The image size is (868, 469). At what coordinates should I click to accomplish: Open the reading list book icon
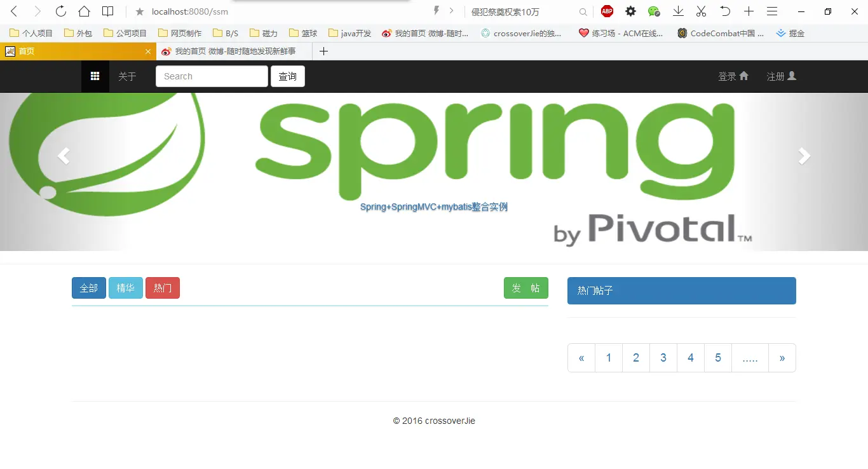click(x=108, y=11)
